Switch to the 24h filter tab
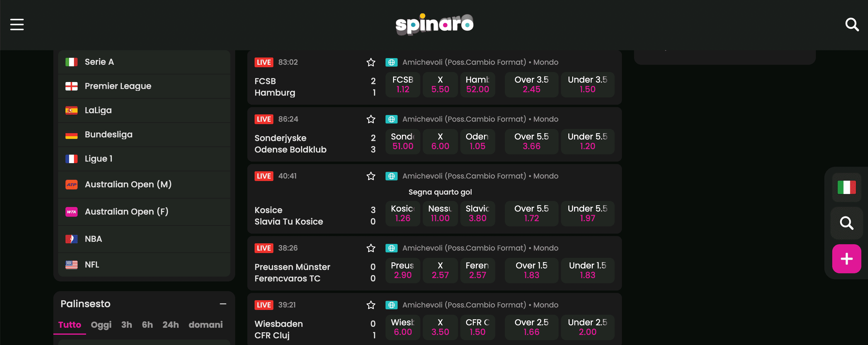The height and width of the screenshot is (345, 868). (x=171, y=324)
